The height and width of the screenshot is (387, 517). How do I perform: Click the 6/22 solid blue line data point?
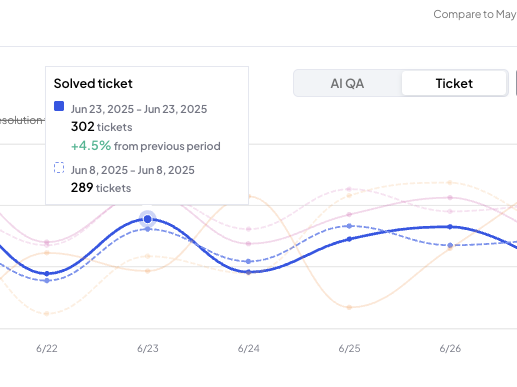(x=47, y=274)
